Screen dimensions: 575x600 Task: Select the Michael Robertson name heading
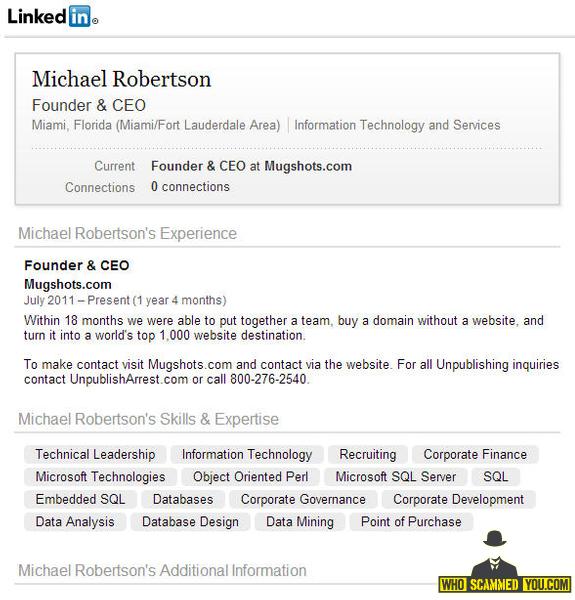tap(121, 79)
